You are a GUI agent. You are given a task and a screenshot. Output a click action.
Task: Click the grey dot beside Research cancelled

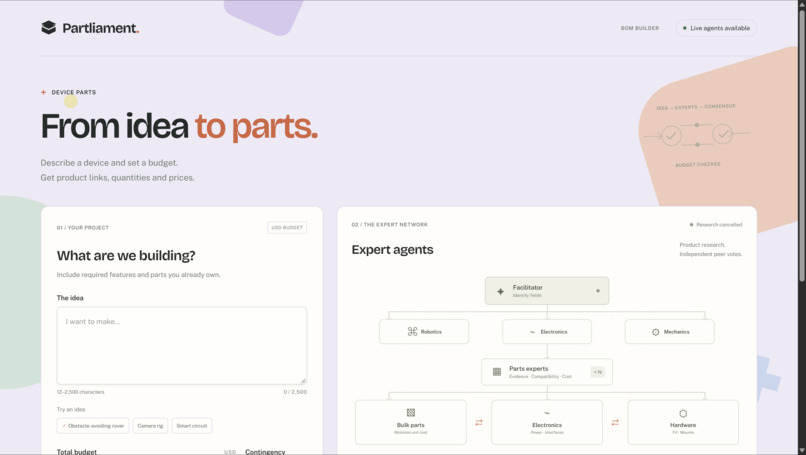click(691, 225)
